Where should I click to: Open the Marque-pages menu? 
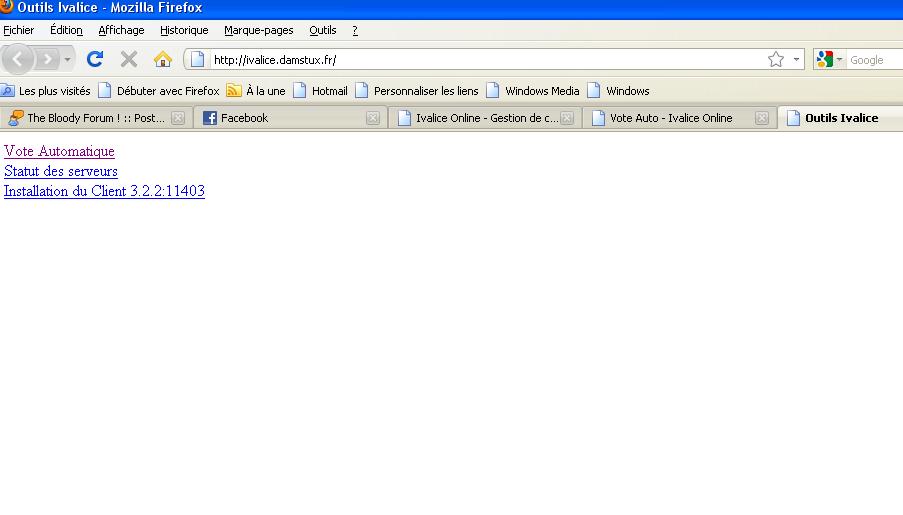tap(259, 30)
